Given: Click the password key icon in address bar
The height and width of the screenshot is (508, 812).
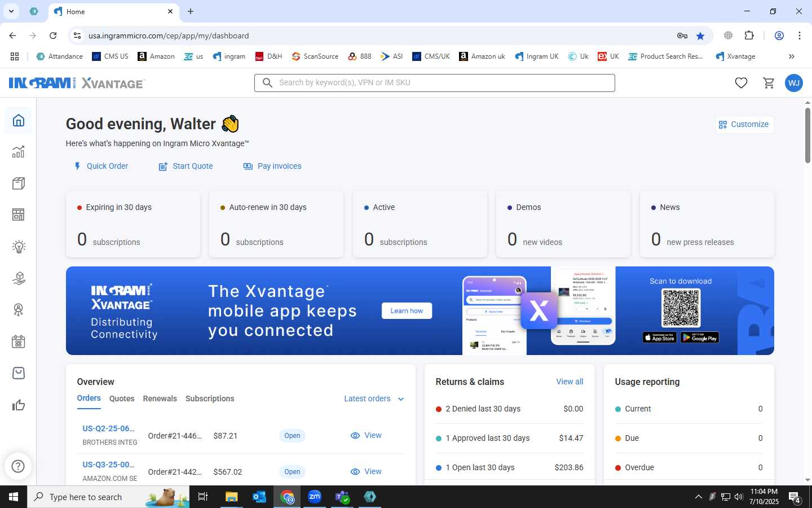Looking at the screenshot, I should (682, 36).
